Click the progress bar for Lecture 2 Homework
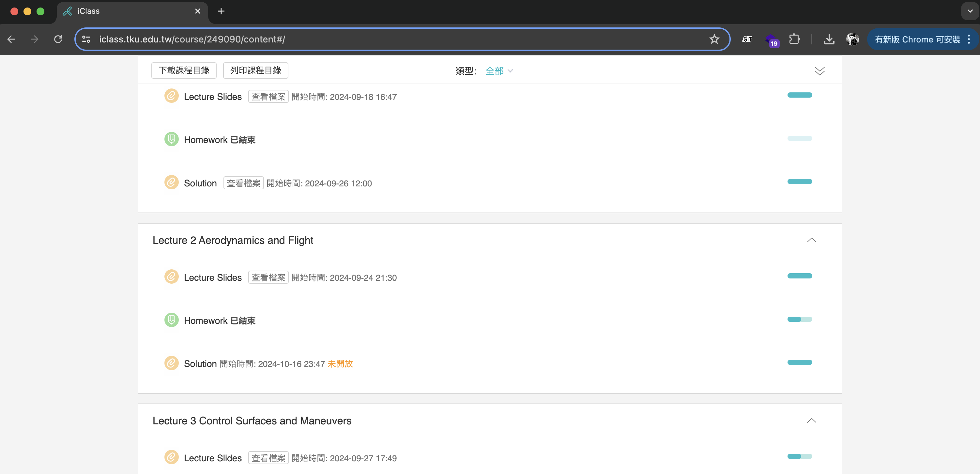The width and height of the screenshot is (980, 474). [x=800, y=319]
